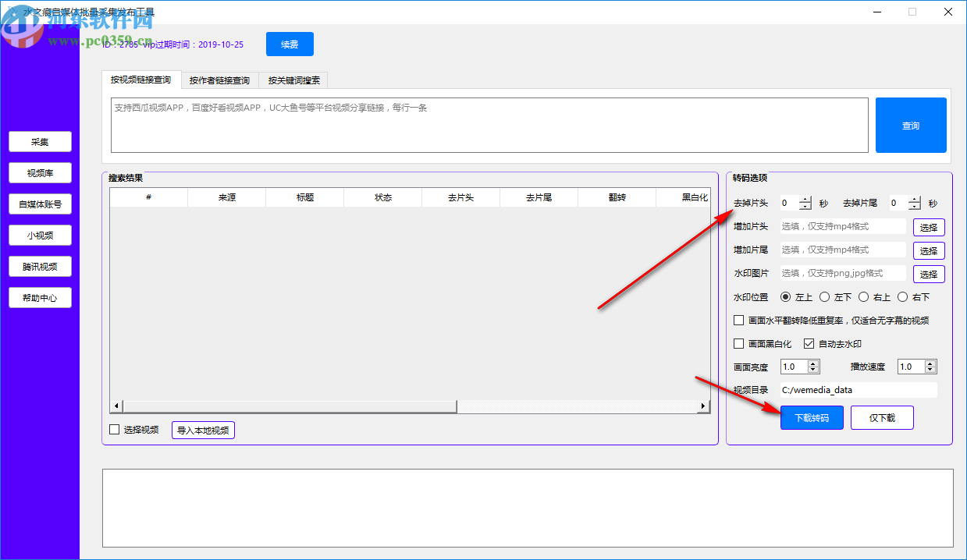Click the 下载转码 button
Screen dimensions: 967x560
812,418
